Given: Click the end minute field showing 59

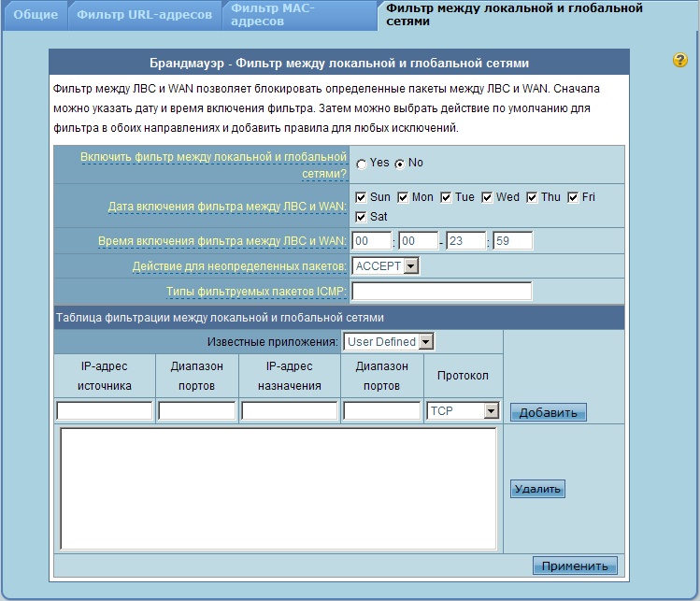Looking at the screenshot, I should [512, 240].
